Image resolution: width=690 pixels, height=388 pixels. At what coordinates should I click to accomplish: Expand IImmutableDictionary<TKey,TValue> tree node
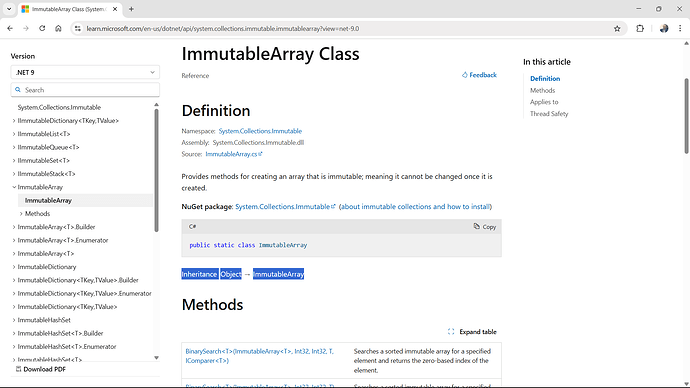pos(14,121)
